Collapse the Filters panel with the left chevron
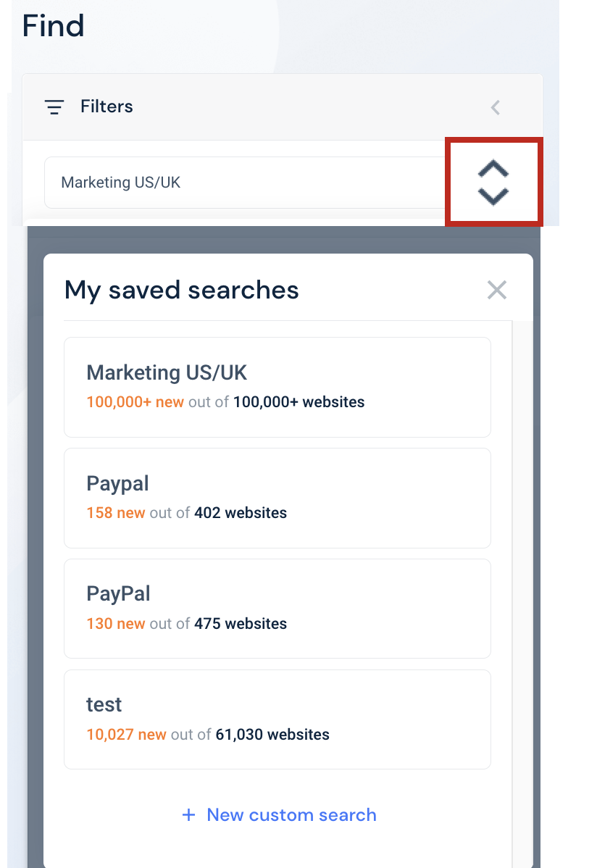The width and height of the screenshot is (597, 868). click(496, 107)
